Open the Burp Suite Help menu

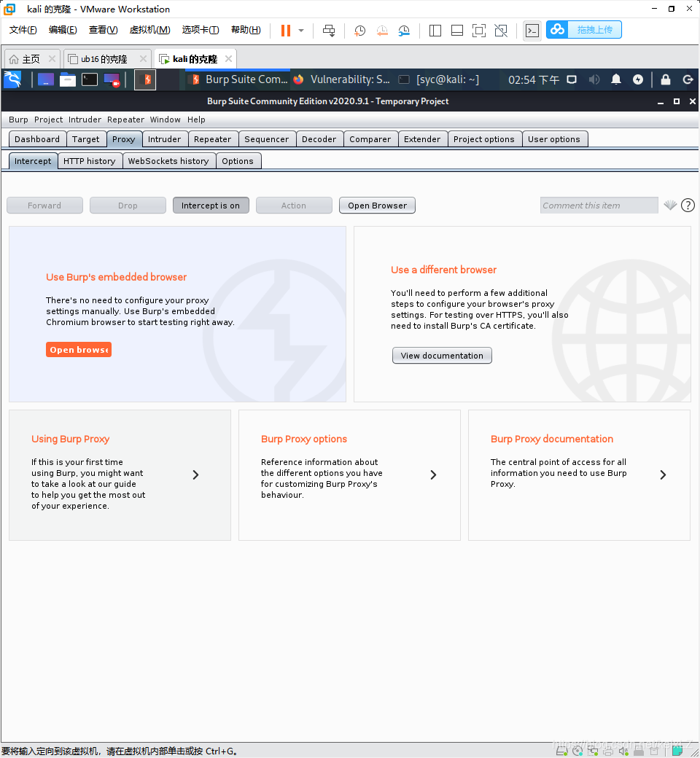196,120
